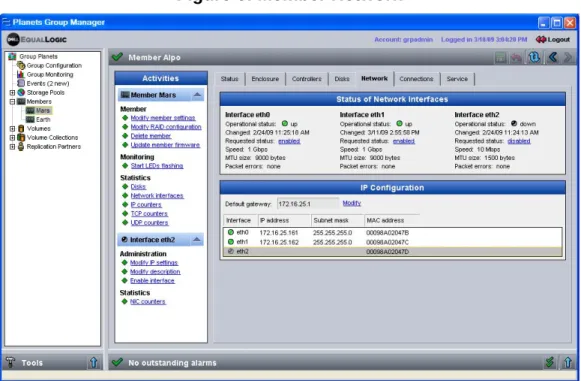The image size is (581, 381).
Task: Click Modify member settings link
Action: 163,118
